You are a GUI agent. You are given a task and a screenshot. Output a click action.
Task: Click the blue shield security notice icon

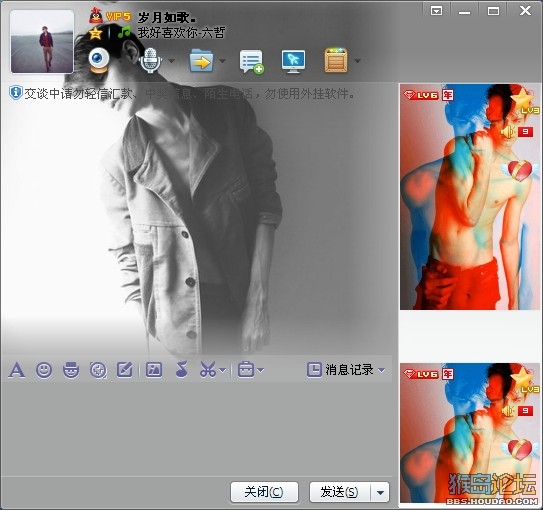(15, 93)
